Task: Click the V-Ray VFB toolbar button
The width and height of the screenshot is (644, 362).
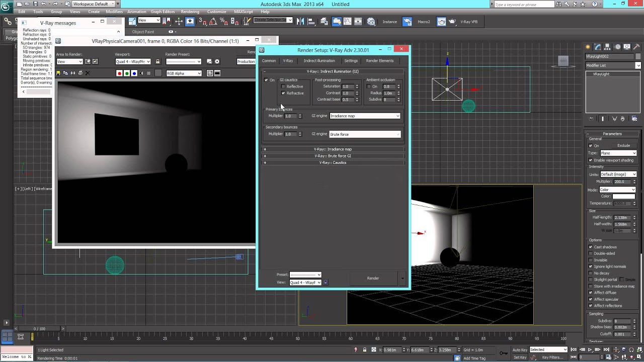Action: (x=470, y=22)
